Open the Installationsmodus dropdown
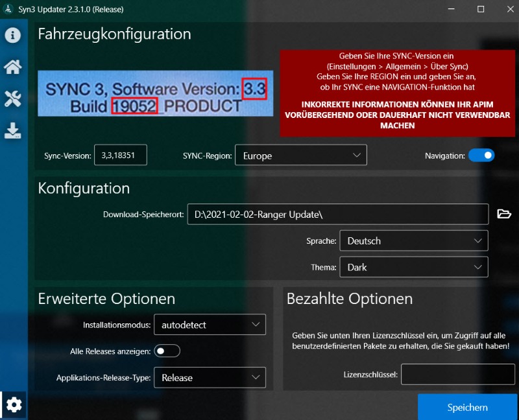 click(x=210, y=325)
